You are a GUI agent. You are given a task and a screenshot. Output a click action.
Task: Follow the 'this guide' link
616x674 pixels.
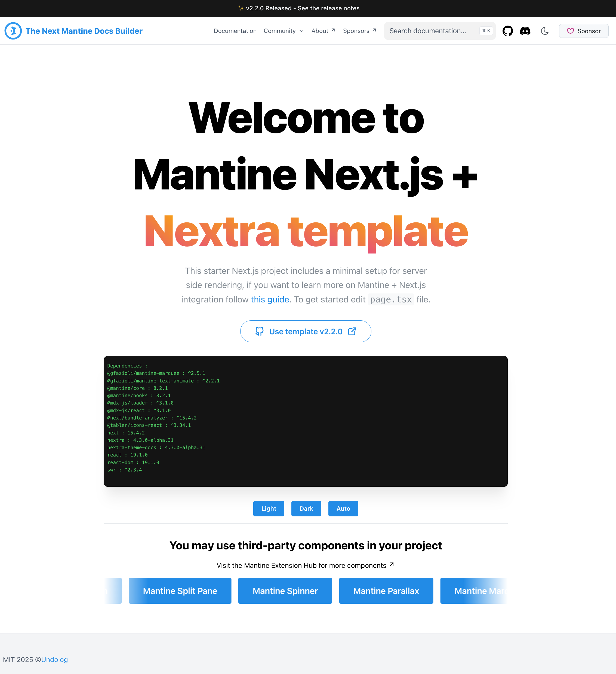(x=270, y=299)
